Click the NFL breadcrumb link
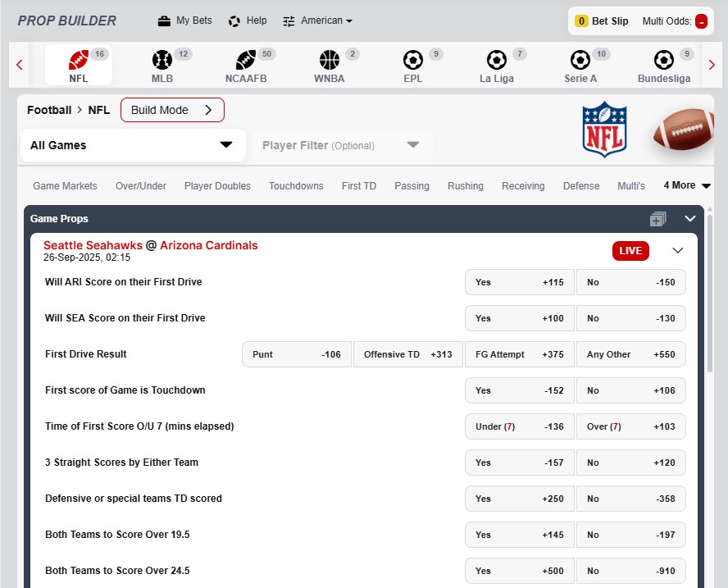The width and height of the screenshot is (728, 588). tap(99, 110)
